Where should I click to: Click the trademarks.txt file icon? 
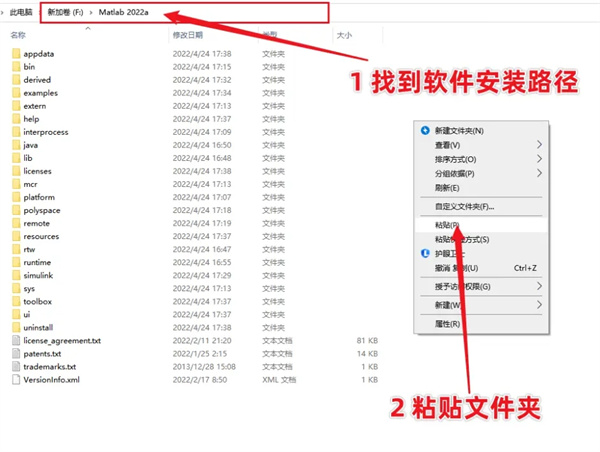click(x=16, y=366)
